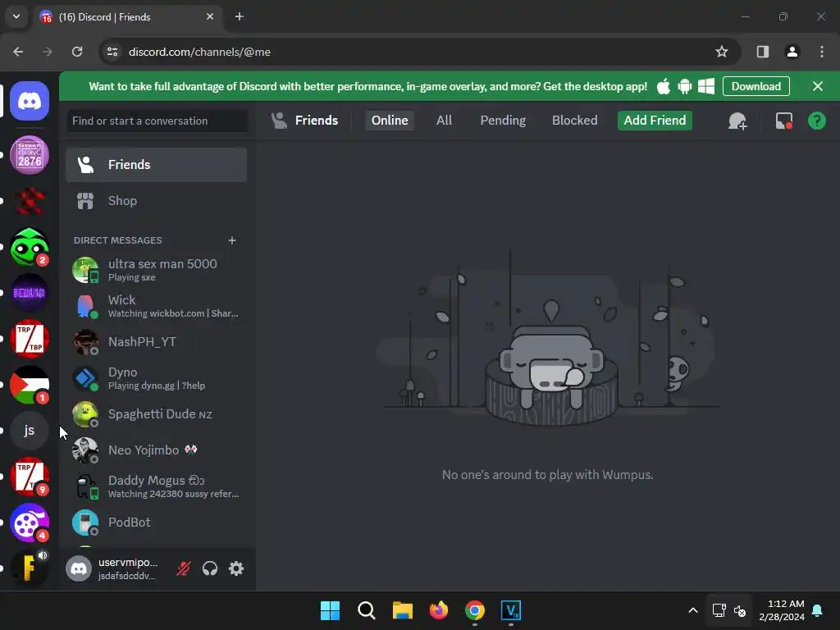
Task: Open DM with Neo Yojimbo
Action: coord(157,450)
